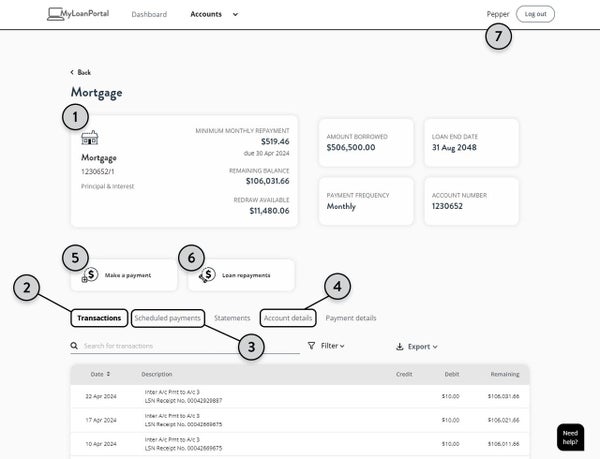Click the MyLoanPortal laptop logo icon

click(x=55, y=14)
